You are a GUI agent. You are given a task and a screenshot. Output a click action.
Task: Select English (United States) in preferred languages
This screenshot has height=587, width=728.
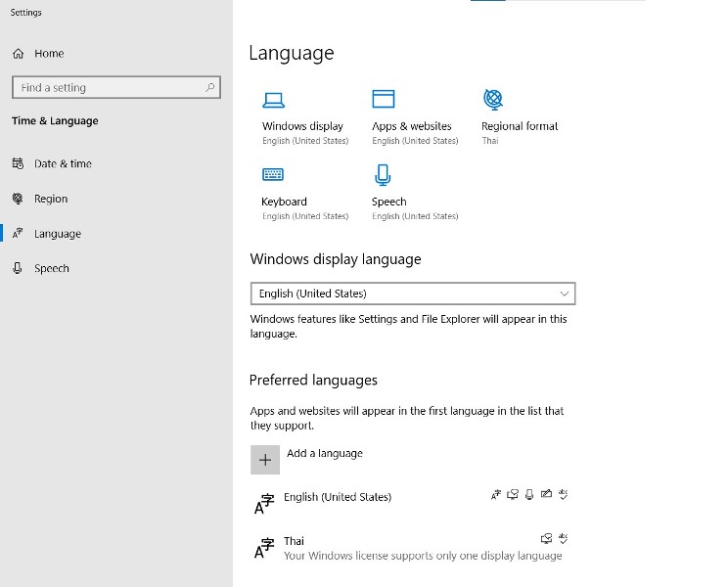pos(338,497)
